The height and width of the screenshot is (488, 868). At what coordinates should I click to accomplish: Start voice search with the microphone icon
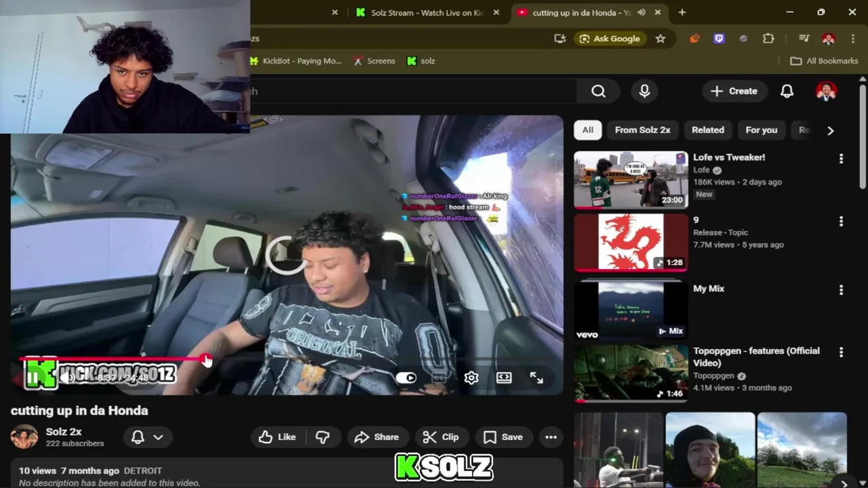[x=644, y=91]
